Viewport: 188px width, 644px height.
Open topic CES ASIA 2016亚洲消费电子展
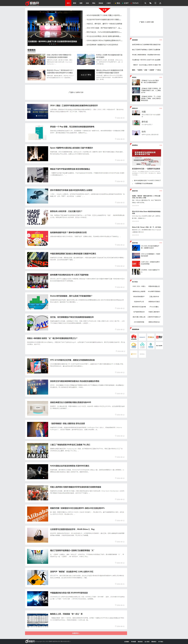point(150,247)
